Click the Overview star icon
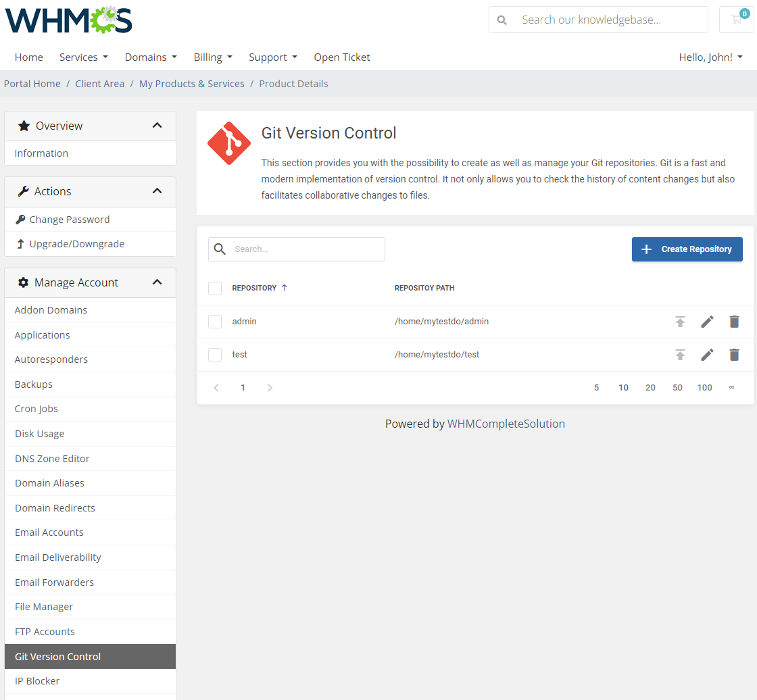757x700 pixels. point(24,126)
